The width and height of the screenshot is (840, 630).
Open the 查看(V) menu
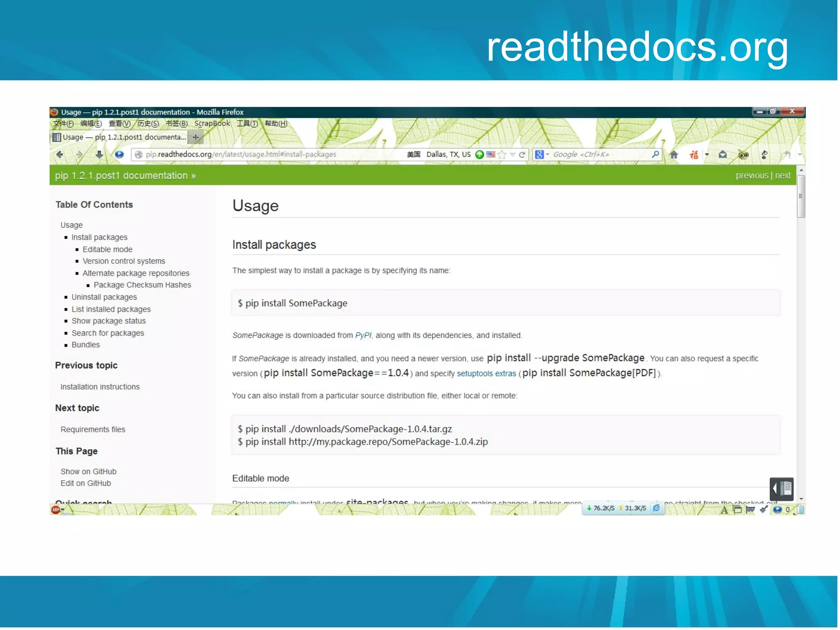[x=120, y=123]
